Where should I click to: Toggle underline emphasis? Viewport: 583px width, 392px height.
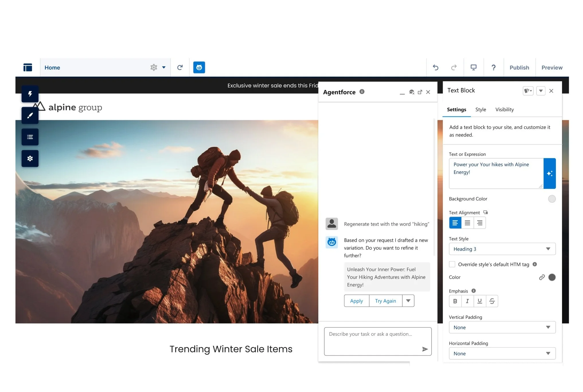(479, 301)
